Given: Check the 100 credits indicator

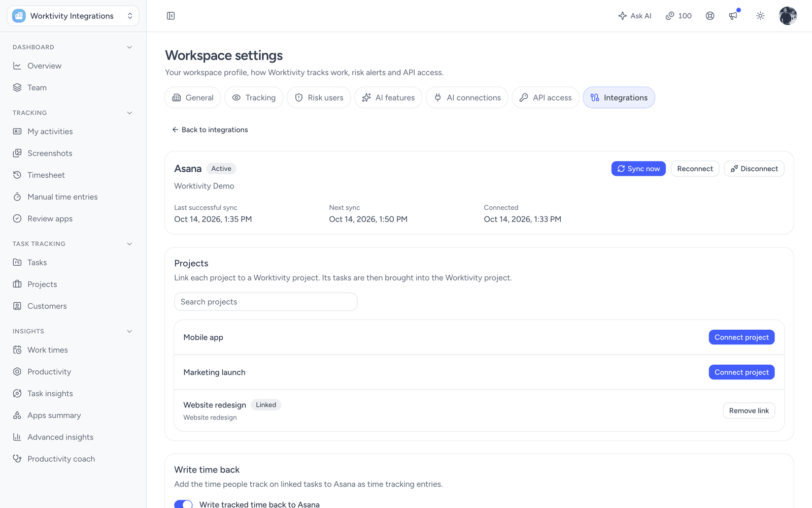Looking at the screenshot, I should (679, 16).
